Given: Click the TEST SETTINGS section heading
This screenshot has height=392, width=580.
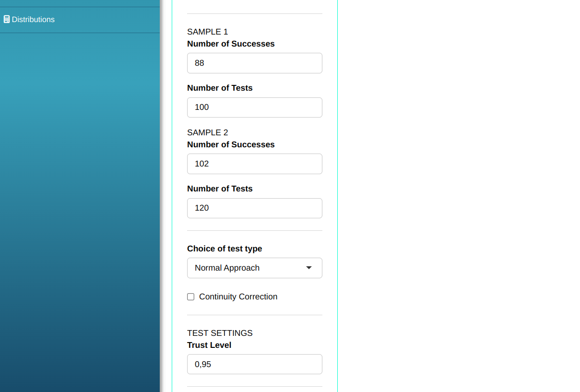Looking at the screenshot, I should point(220,333).
